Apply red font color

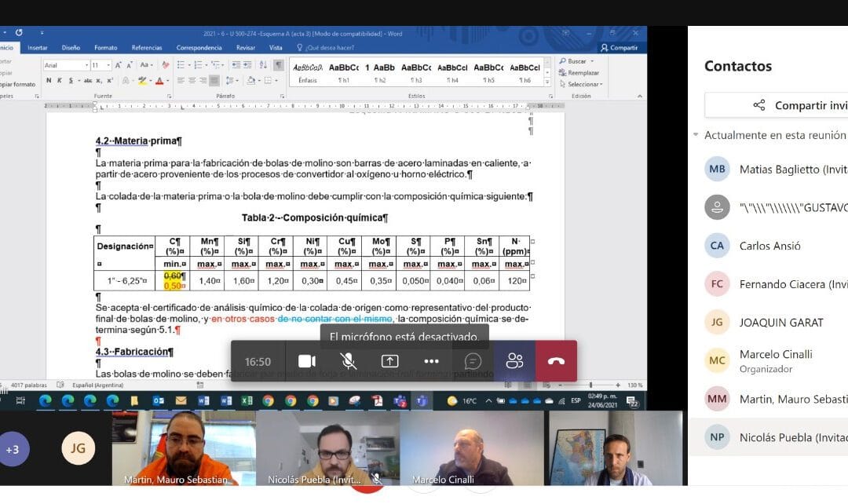pos(159,81)
